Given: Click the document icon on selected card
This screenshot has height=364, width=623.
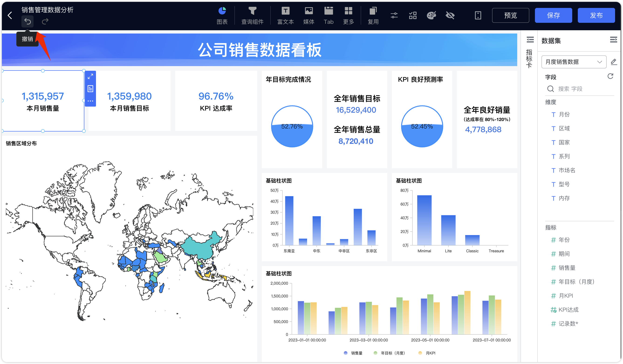Looking at the screenshot, I should tap(90, 89).
